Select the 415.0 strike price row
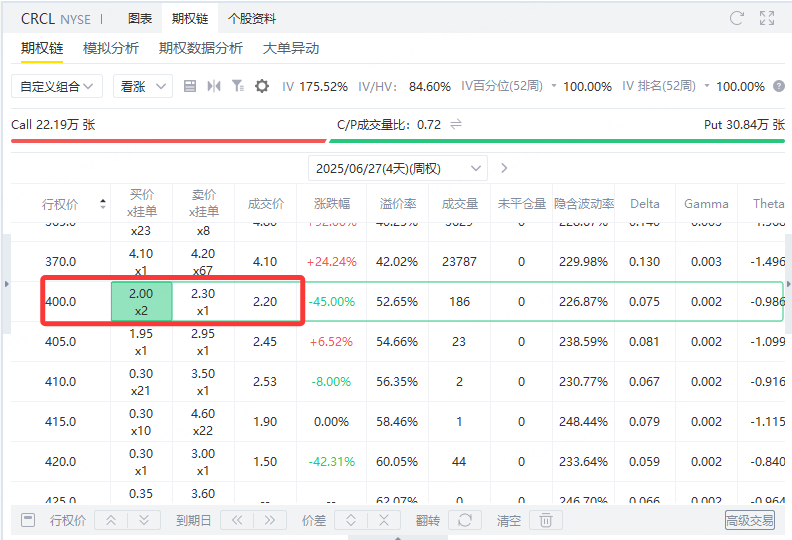 point(398,421)
